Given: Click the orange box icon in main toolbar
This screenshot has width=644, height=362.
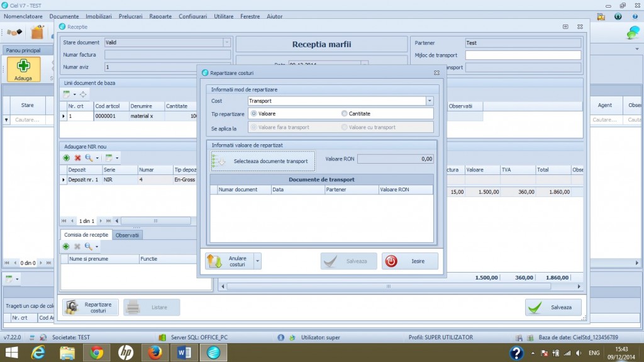Looking at the screenshot, I should tap(37, 32).
